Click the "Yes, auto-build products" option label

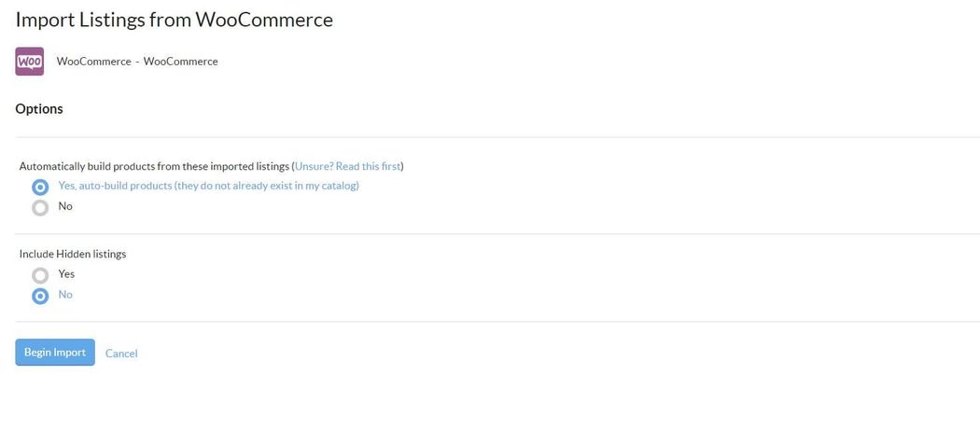208,186
